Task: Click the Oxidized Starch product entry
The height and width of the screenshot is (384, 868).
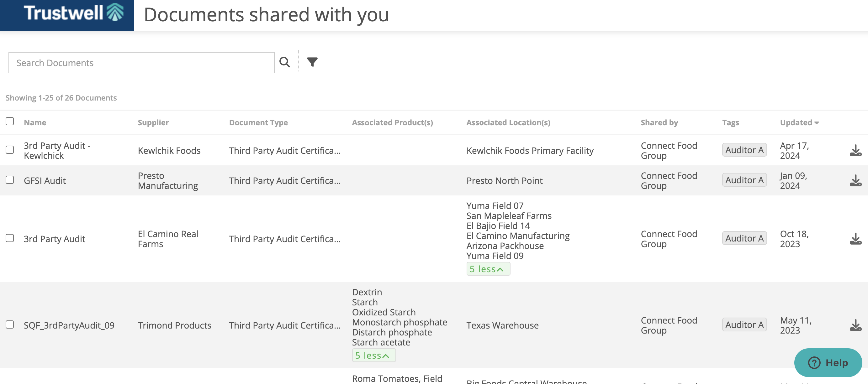Action: (x=384, y=312)
